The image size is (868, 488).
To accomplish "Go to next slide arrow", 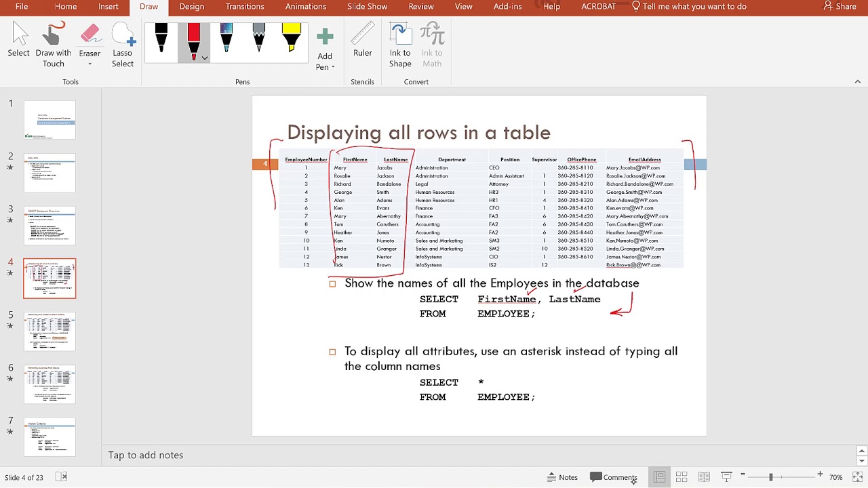I will tap(861, 462).
